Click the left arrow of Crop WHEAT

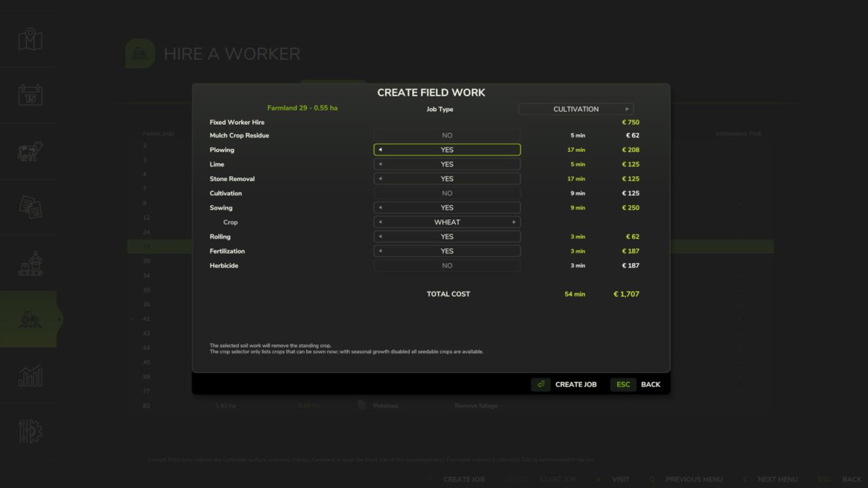point(380,222)
